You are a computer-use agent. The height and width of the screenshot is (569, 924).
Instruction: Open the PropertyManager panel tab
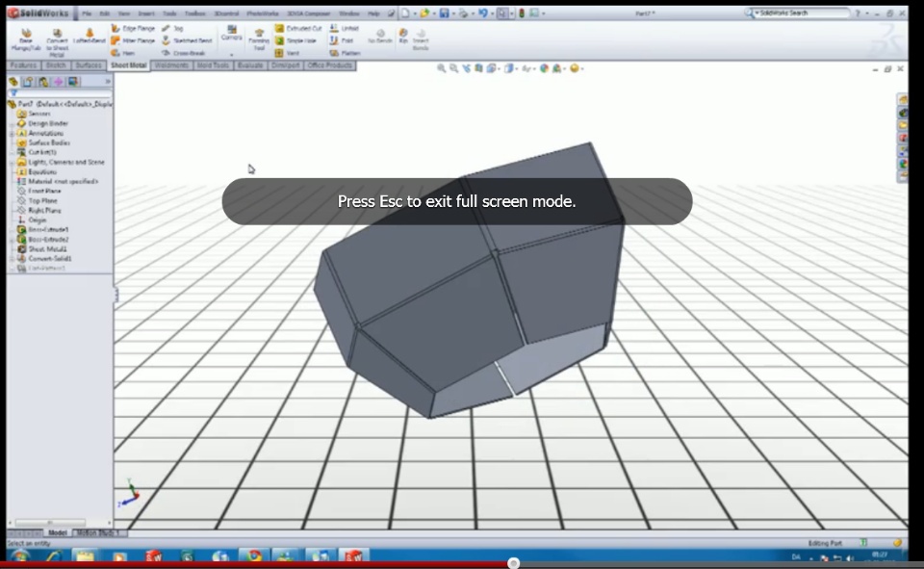[28, 82]
